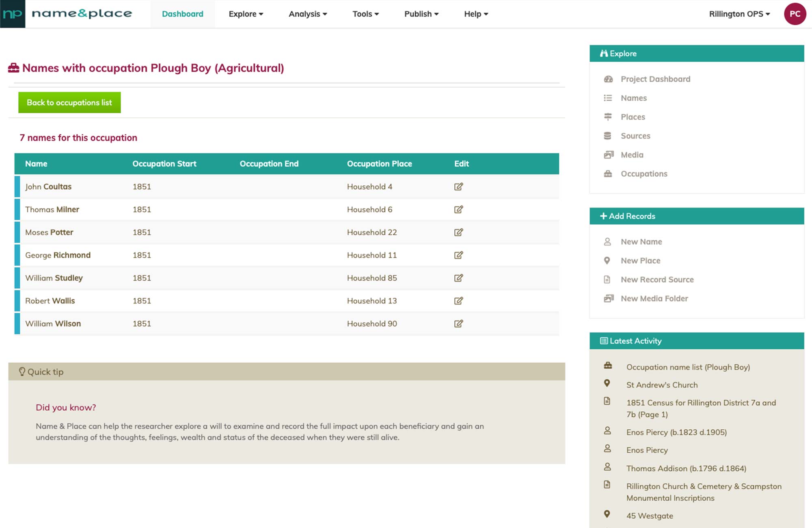The width and height of the screenshot is (812, 528).
Task: Expand the Tools dropdown menu
Action: [x=365, y=14]
